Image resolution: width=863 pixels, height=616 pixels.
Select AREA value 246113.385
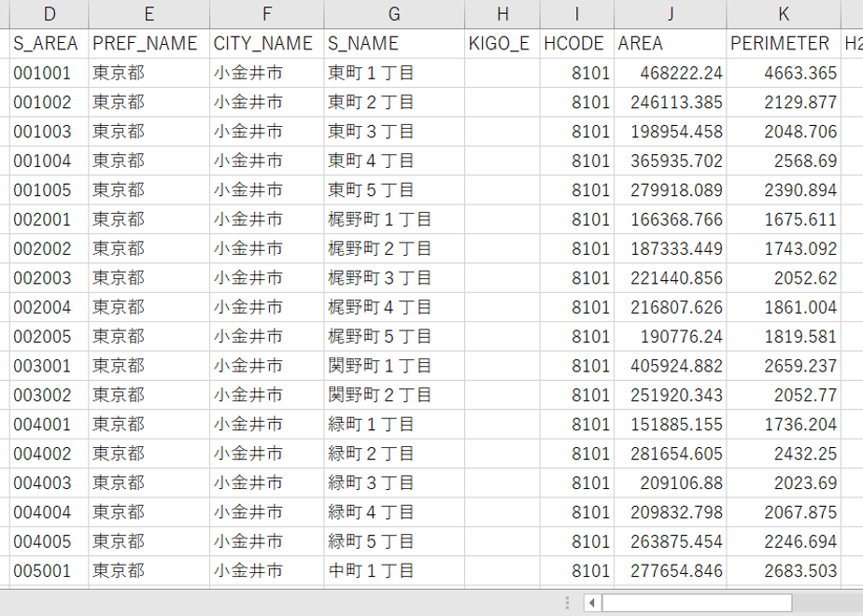tap(671, 103)
